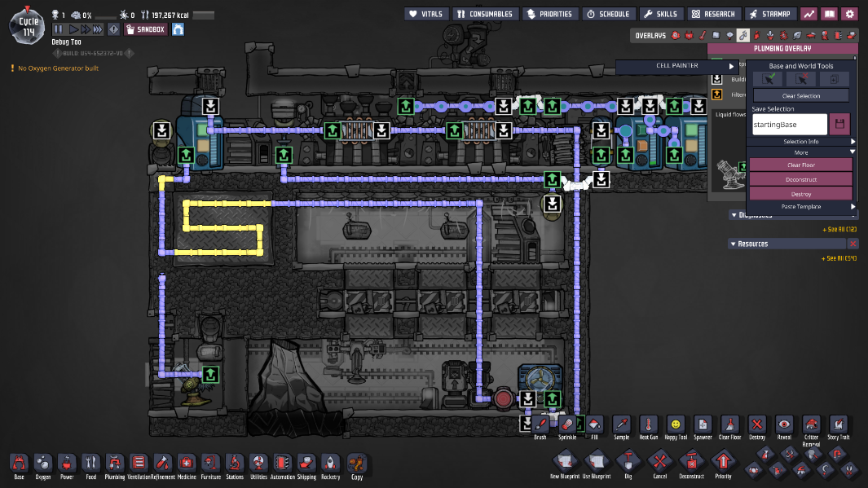868x488 pixels.
Task: Open the Base build category
Action: point(19,464)
